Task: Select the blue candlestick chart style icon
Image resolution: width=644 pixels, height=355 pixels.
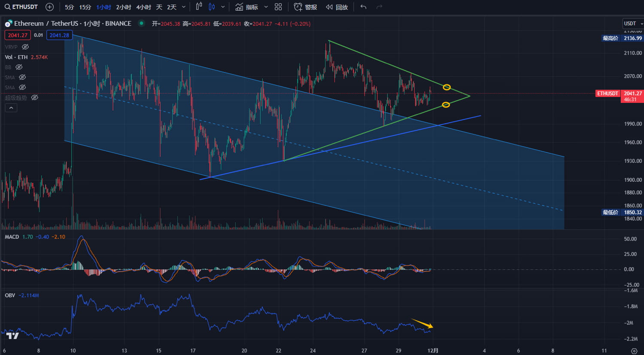Action: coord(212,7)
